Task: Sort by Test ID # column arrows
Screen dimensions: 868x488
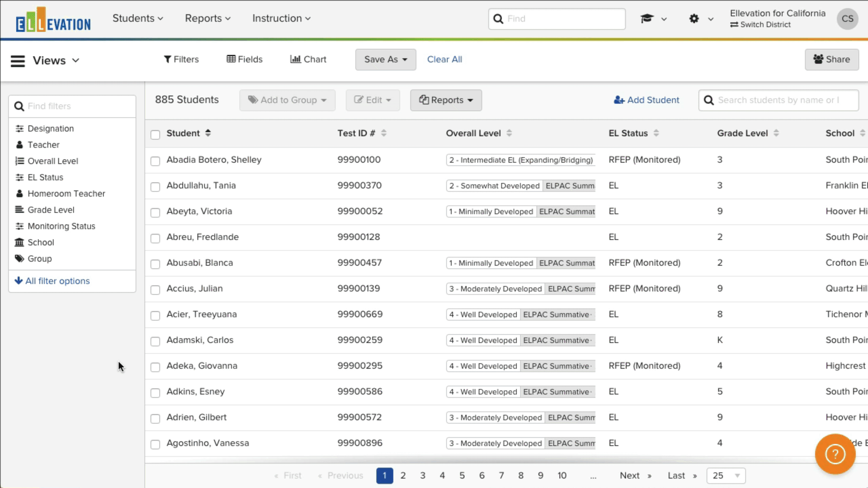Action: pos(384,133)
